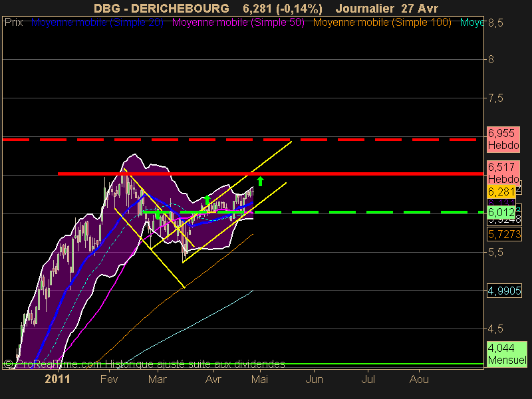Click the "8" price axis value

[491, 59]
